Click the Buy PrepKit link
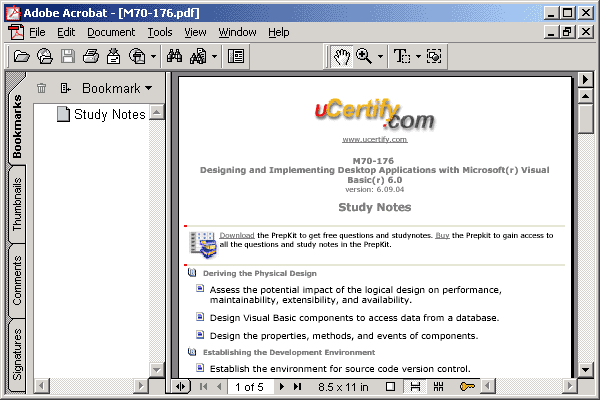The image size is (600, 400). pos(442,235)
